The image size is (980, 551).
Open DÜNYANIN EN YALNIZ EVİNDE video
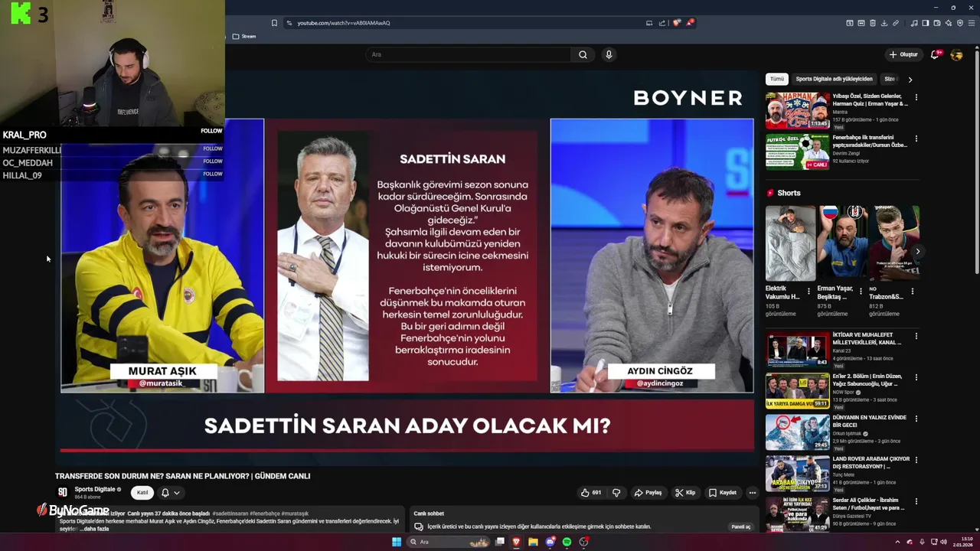797,432
